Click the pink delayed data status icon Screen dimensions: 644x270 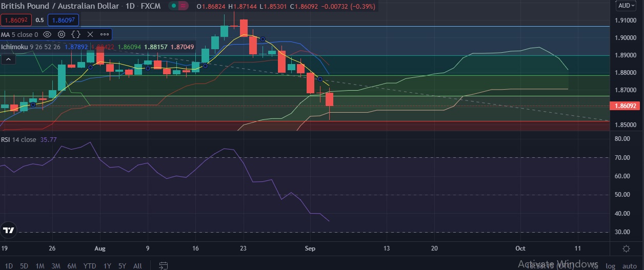[184, 7]
